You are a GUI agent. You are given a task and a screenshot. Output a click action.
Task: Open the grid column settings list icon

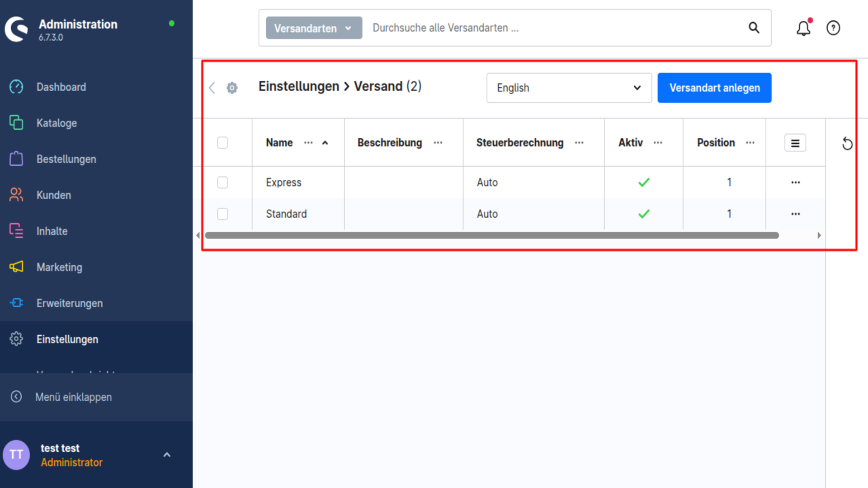(x=795, y=143)
